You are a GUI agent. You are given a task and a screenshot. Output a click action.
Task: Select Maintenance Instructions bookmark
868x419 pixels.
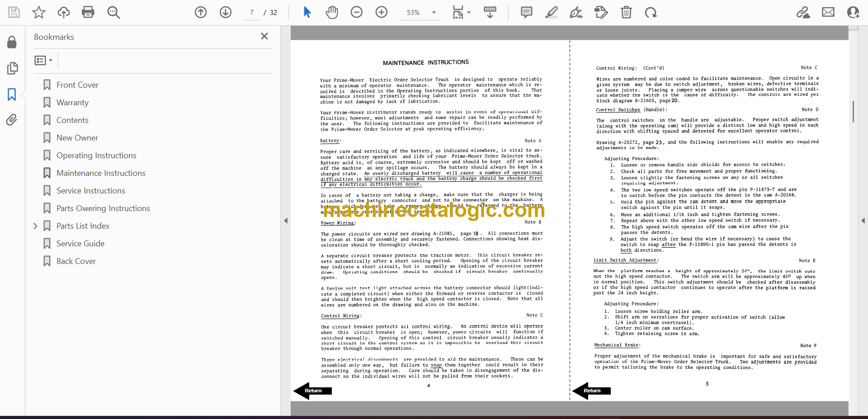pos(101,173)
